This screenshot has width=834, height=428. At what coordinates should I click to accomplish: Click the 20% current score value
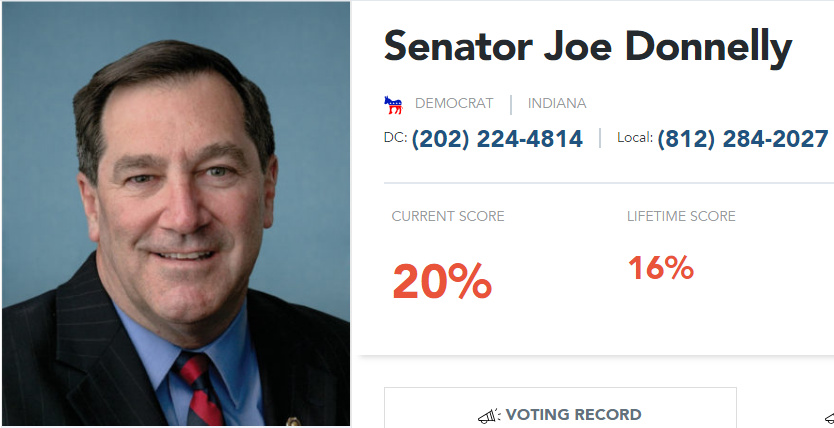tap(442, 281)
